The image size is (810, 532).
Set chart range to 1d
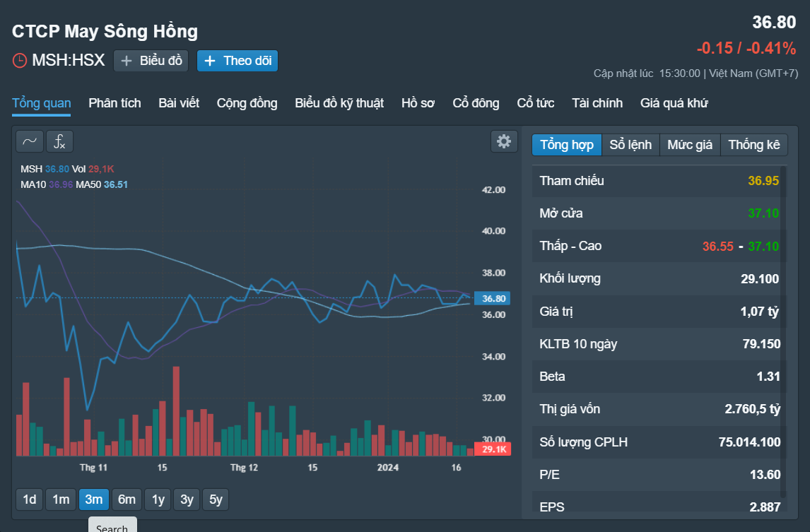click(30, 500)
